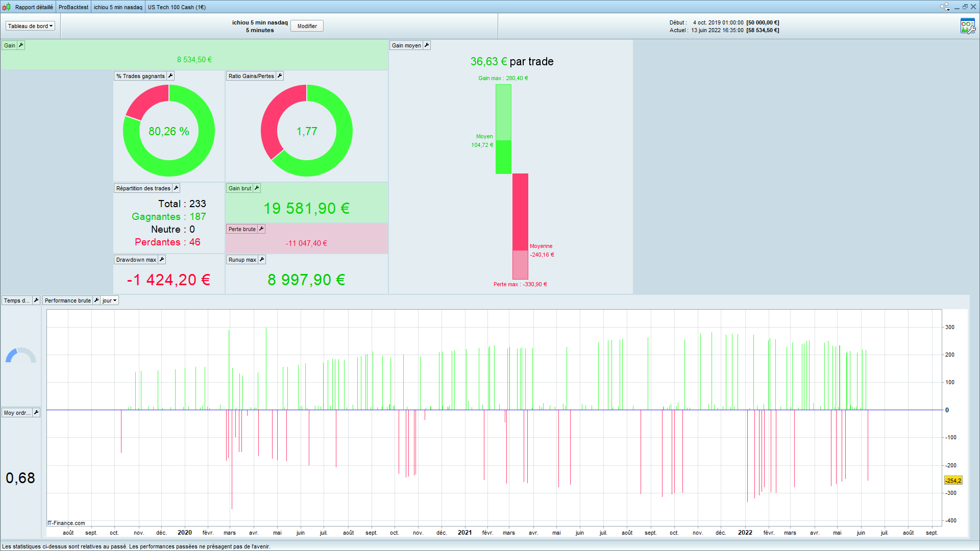Screen dimensions: 980x551
Task: Open dashboard layout settings icon
Action: click(967, 26)
